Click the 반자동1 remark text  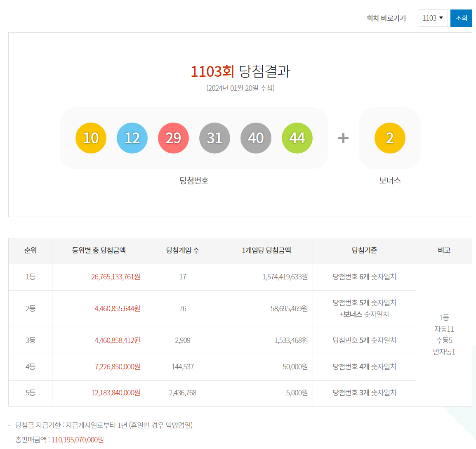(444, 352)
